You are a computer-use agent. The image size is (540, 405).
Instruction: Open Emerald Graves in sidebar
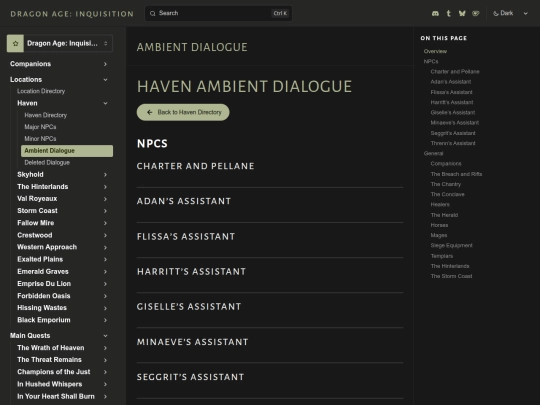coord(43,271)
